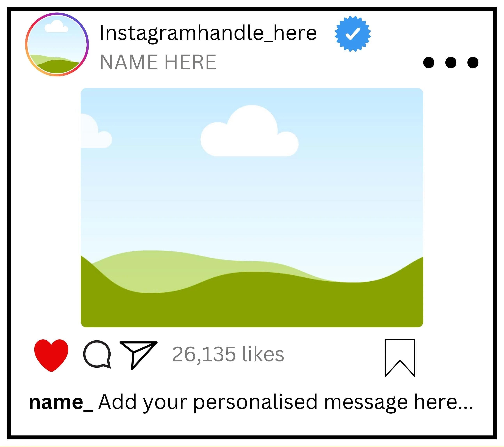The image size is (504, 447).
Task: Open the three-dot more options menu
Action: click(x=451, y=62)
